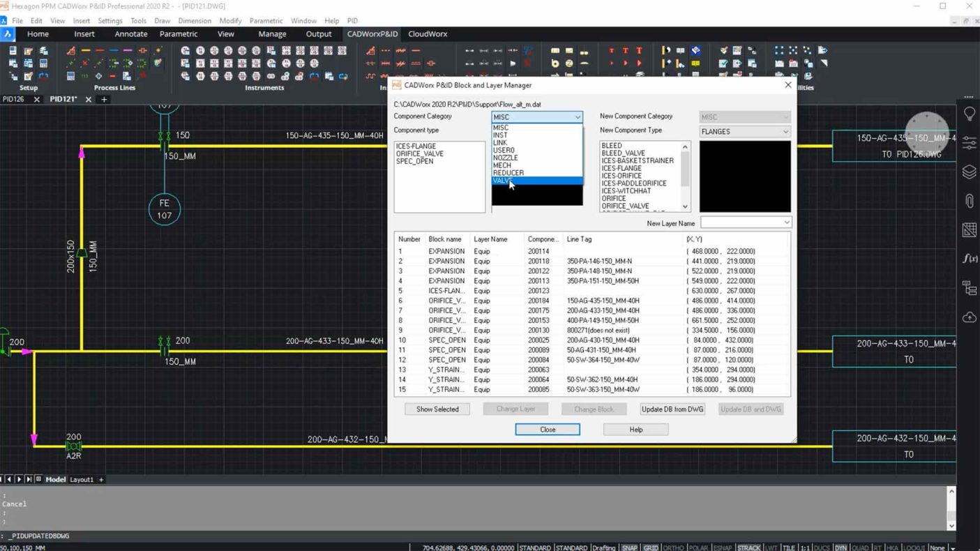The height and width of the screenshot is (551, 980).
Task: Add a new layout with plus beside Layout1
Action: (101, 479)
